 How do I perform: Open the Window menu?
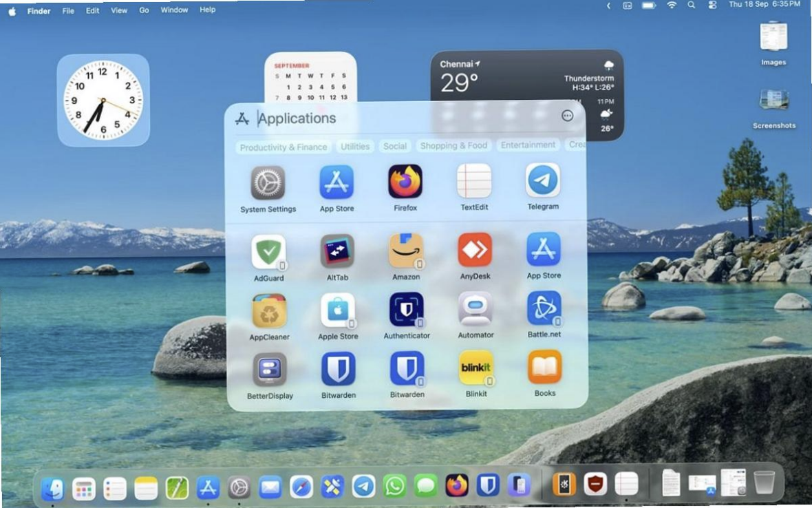[174, 10]
